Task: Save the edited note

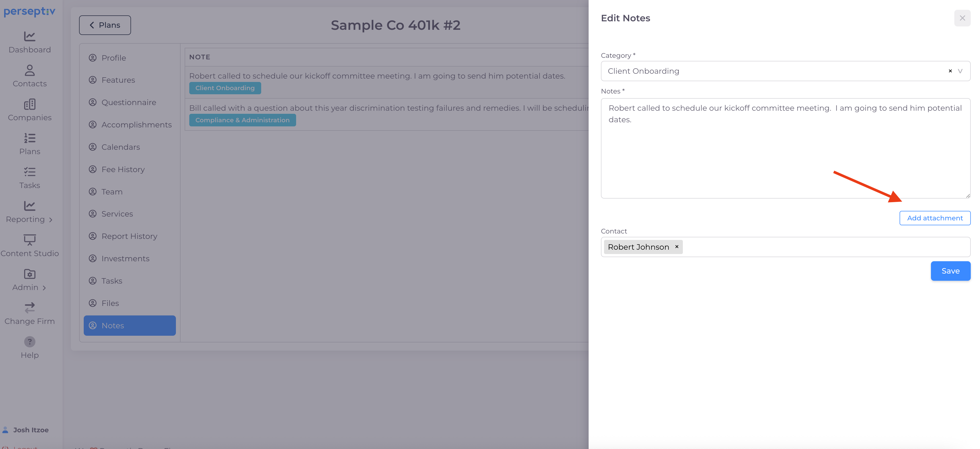Action: coord(950,271)
